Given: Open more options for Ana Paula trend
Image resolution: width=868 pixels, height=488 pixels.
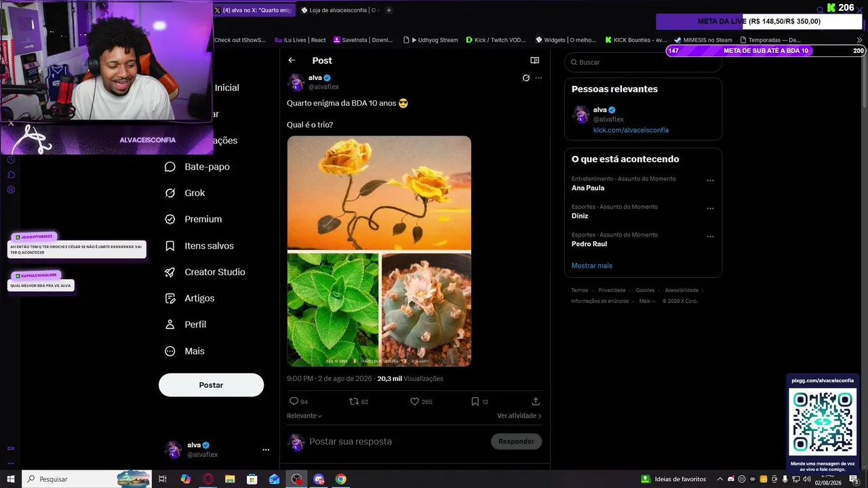Looking at the screenshot, I should click(x=710, y=180).
